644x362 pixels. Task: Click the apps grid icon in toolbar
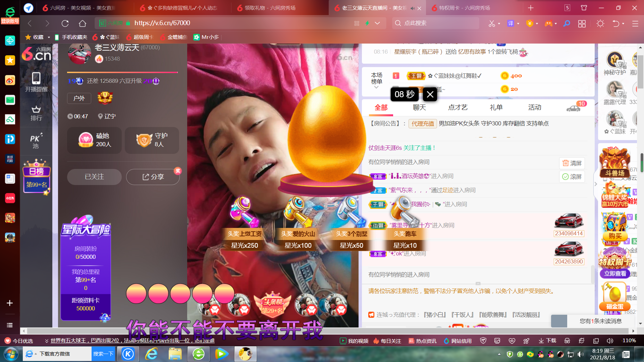[582, 23]
